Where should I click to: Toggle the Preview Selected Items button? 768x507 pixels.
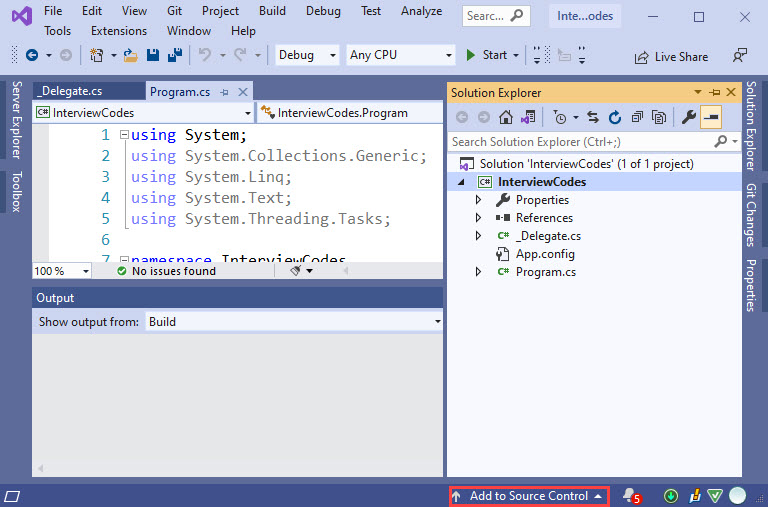click(710, 118)
